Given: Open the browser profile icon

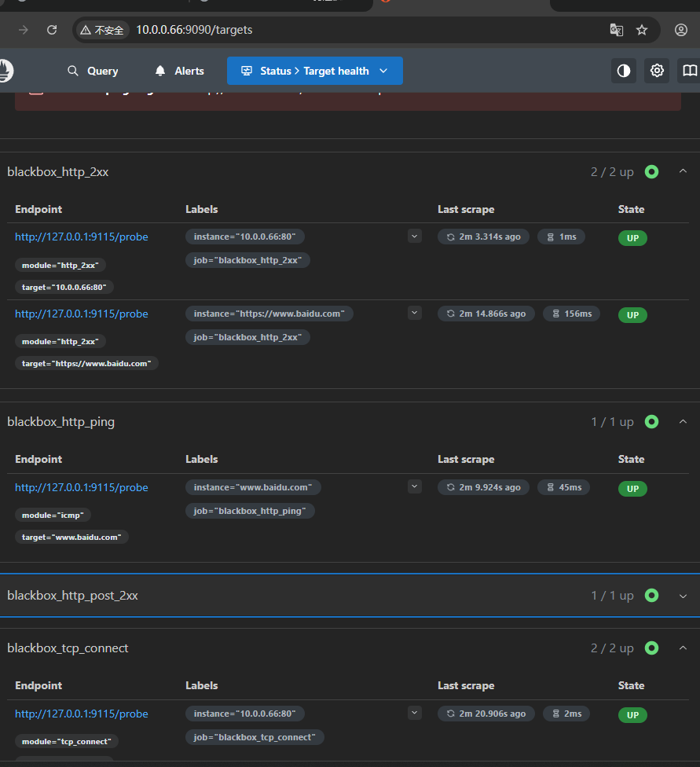Looking at the screenshot, I should pyautogui.click(x=681, y=30).
